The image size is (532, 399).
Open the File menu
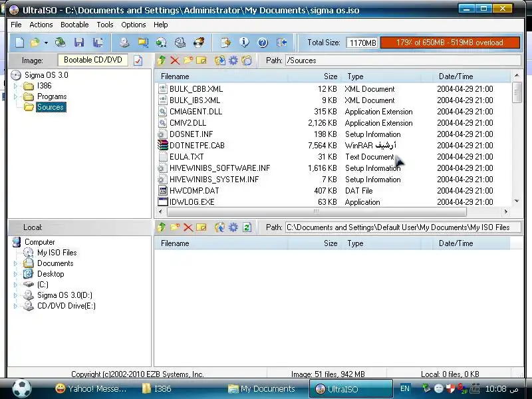16,25
